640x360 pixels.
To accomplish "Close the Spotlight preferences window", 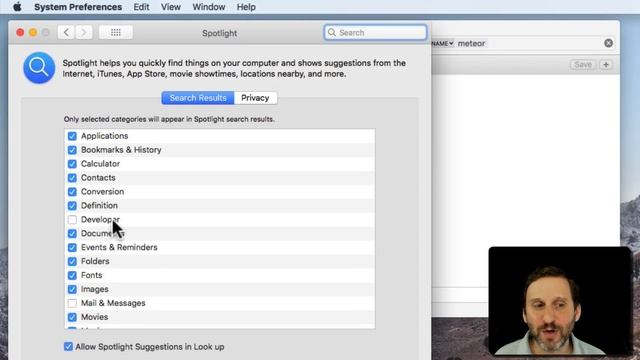I will click(20, 32).
